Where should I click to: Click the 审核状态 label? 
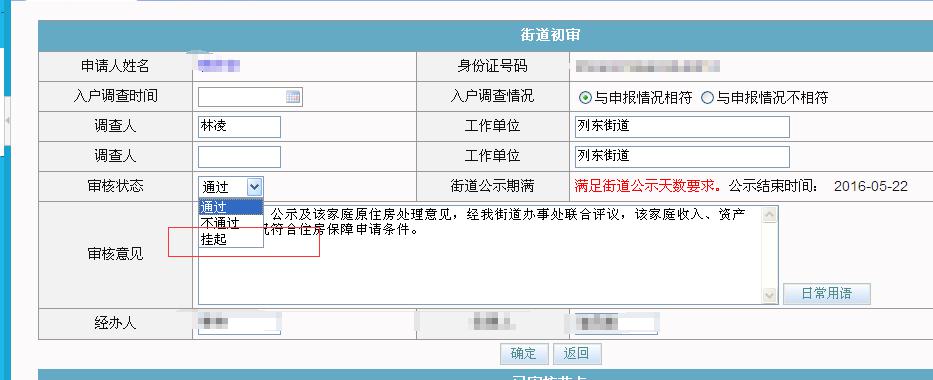115,186
